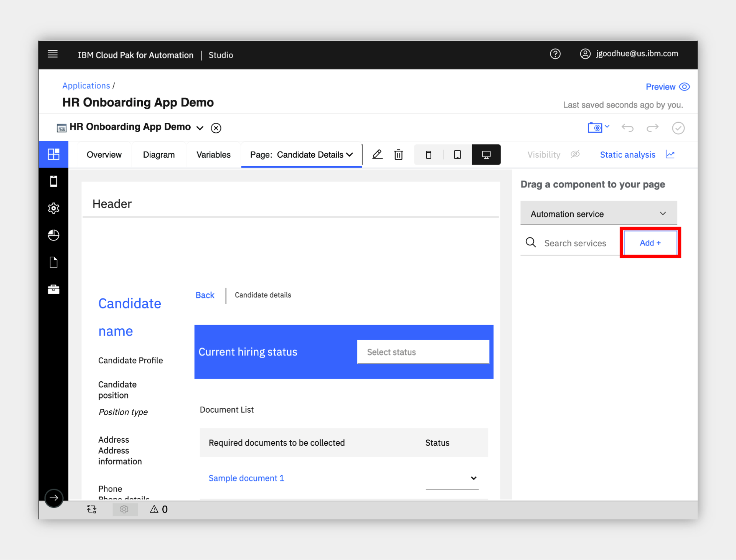The height and width of the screenshot is (560, 736).
Task: Click the Applications breadcrumb link
Action: click(x=86, y=86)
